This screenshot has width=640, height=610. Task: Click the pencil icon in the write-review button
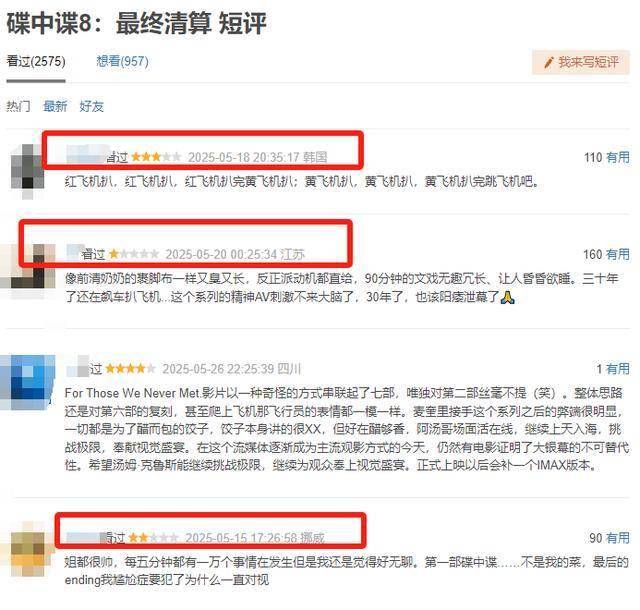(549, 62)
